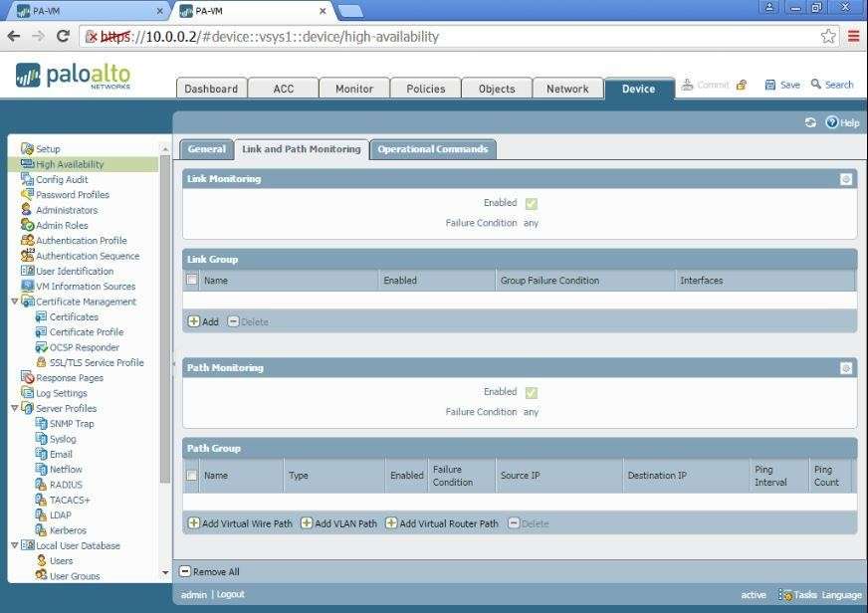This screenshot has width=868, height=613.
Task: Select Config Audit in sidebar
Action: point(62,180)
